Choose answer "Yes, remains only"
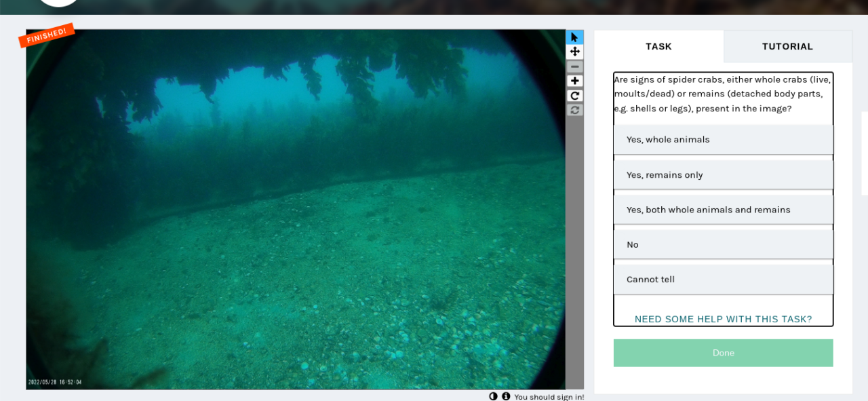This screenshot has height=401, width=868. pyautogui.click(x=723, y=174)
